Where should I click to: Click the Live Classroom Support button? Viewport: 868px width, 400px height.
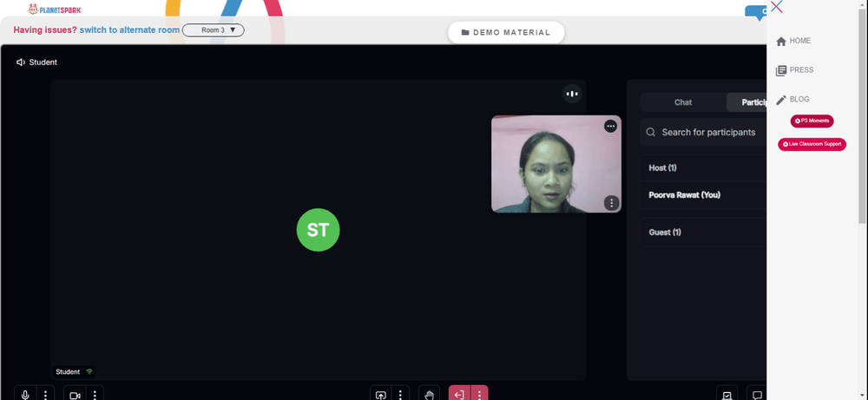(x=812, y=144)
